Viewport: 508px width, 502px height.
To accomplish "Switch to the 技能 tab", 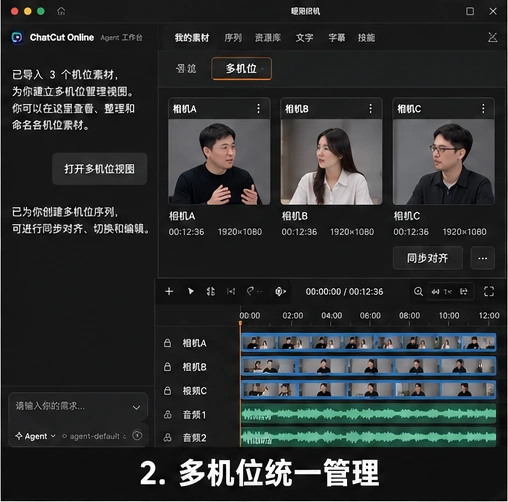I will click(x=366, y=38).
